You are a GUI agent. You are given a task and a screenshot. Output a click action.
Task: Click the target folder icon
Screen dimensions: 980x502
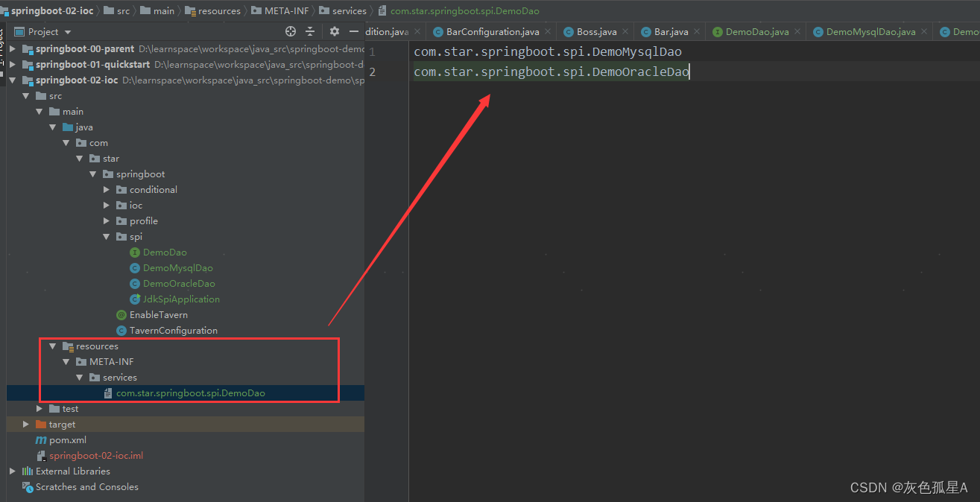coord(41,425)
